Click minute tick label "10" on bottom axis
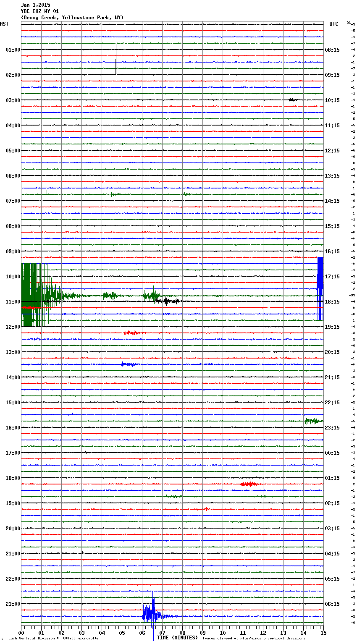 223,633
